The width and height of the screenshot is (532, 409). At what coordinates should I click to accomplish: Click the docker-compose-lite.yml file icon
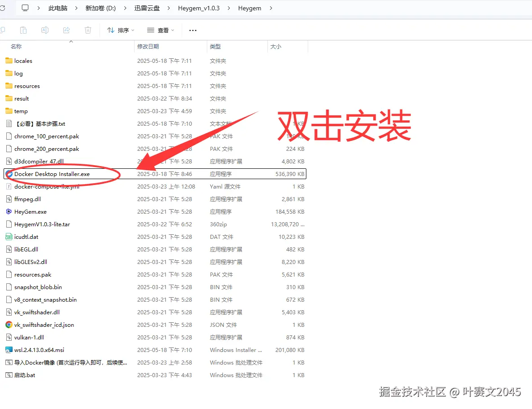[x=9, y=186]
